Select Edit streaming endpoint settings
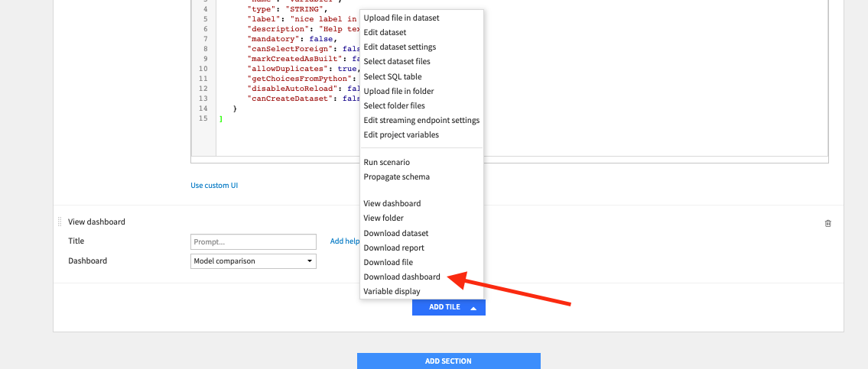 pyautogui.click(x=421, y=120)
